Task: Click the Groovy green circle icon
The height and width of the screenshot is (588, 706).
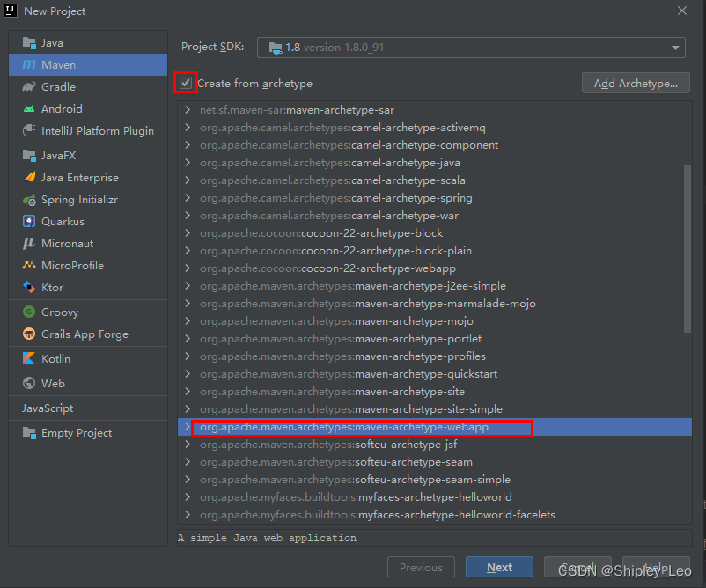Action: pyautogui.click(x=29, y=312)
